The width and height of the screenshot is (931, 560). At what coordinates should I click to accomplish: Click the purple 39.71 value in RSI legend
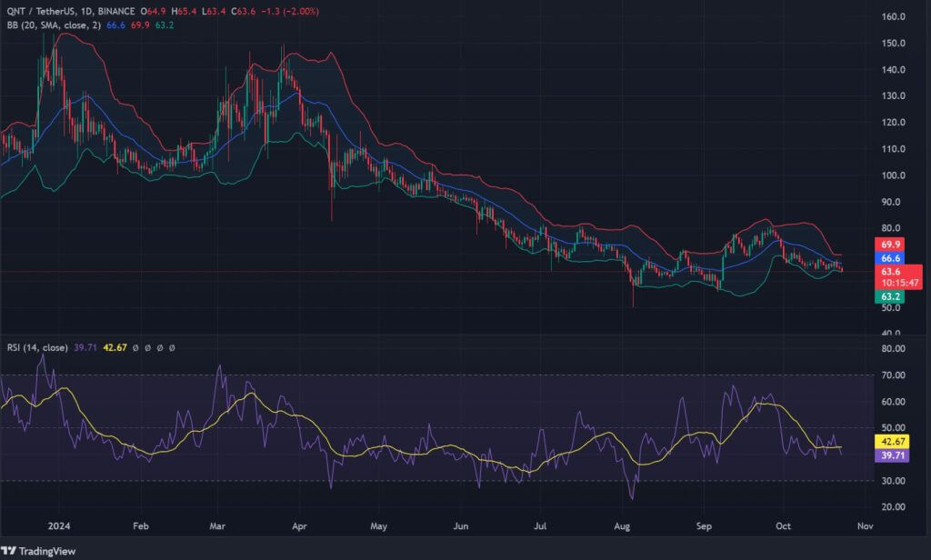(85, 347)
